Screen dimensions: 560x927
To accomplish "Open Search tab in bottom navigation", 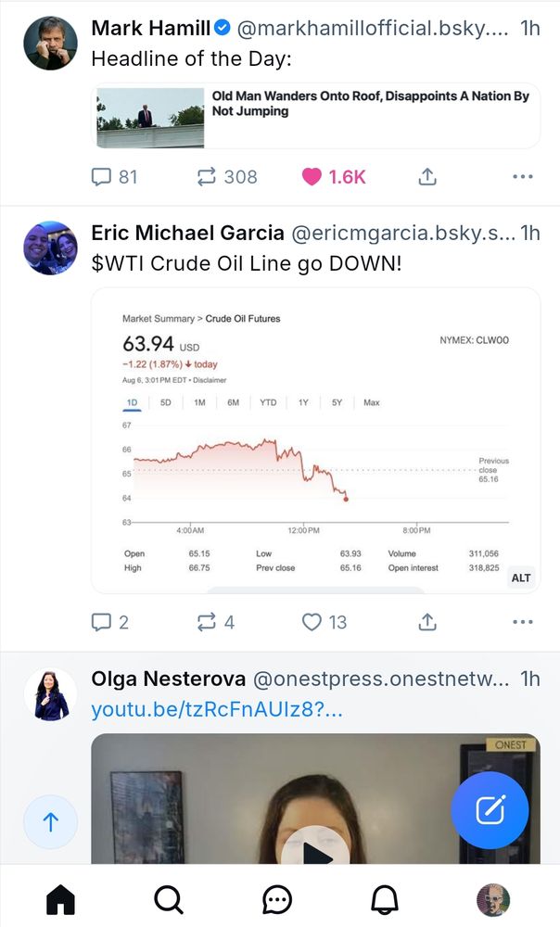I will [169, 900].
